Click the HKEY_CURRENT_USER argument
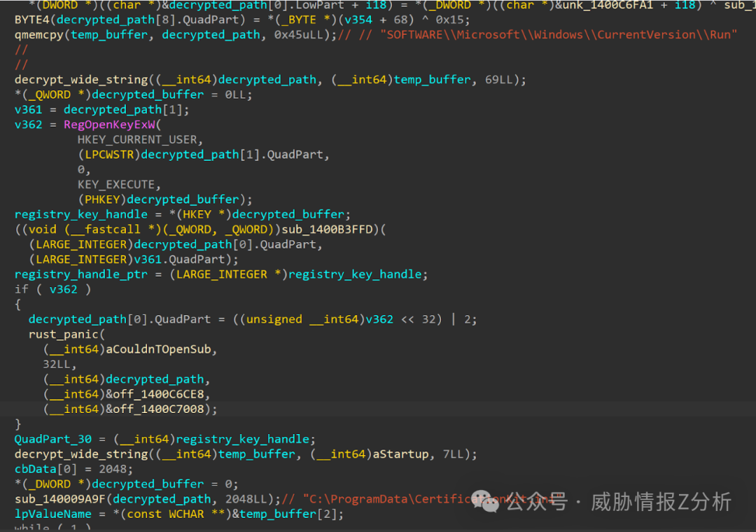 coord(137,139)
